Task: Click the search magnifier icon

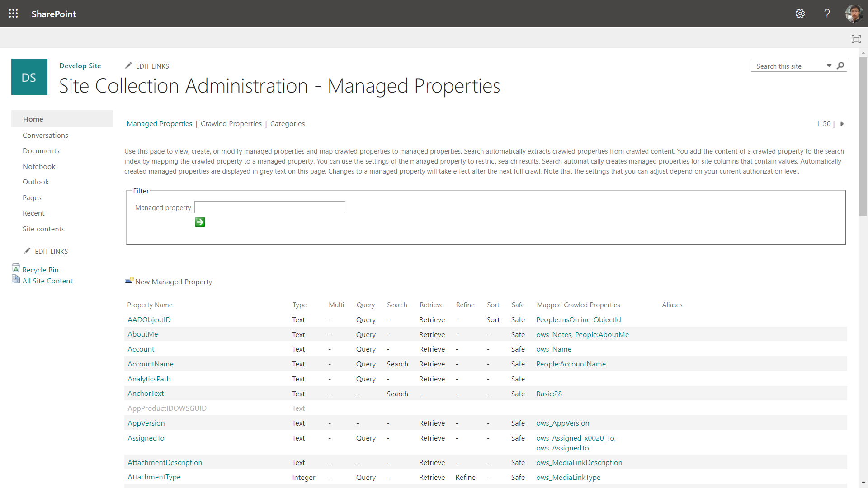Action: click(x=840, y=66)
